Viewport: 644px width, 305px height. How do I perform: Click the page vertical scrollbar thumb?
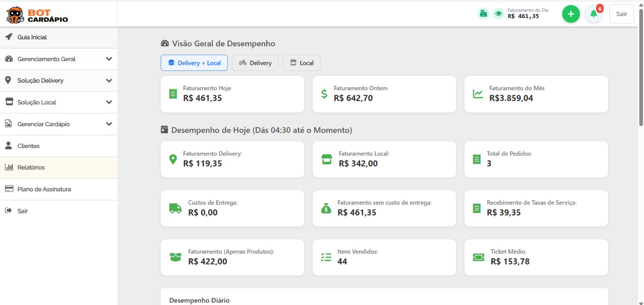(641, 66)
